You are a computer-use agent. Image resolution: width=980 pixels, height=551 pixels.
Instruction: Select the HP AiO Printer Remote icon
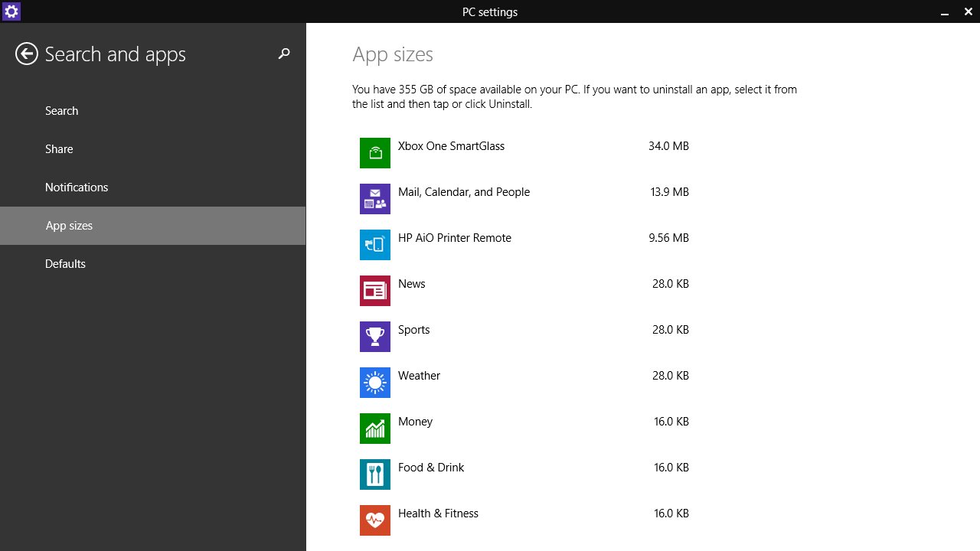(375, 245)
